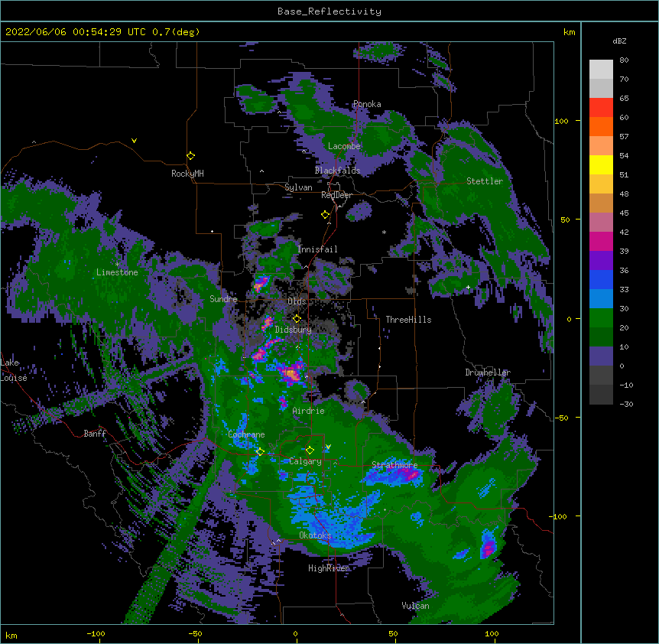Click the yellow station marker above Calgary
Image resolution: width=659 pixels, height=644 pixels.
coord(310,450)
